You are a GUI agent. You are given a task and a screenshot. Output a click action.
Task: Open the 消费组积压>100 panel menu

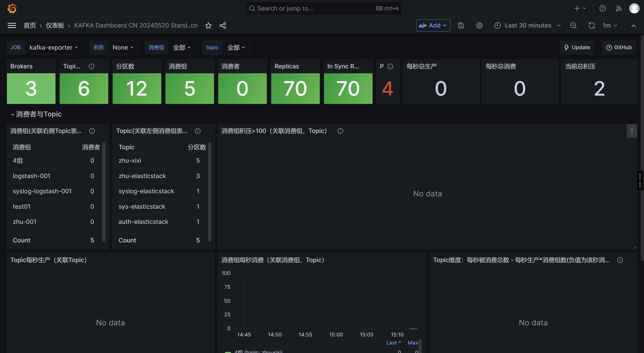point(631,131)
